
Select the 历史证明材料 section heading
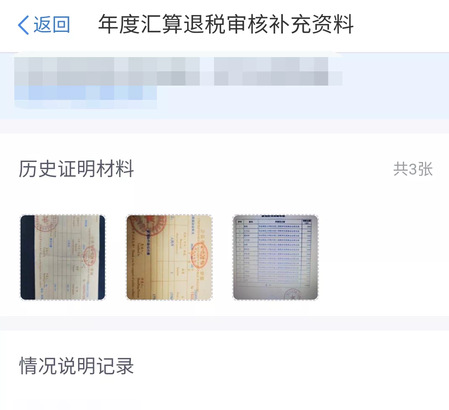[x=76, y=169]
